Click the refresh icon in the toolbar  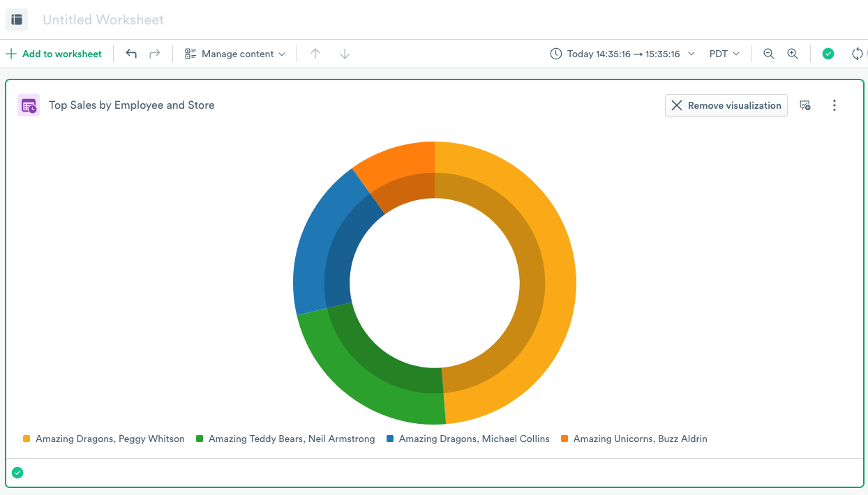[x=858, y=54]
